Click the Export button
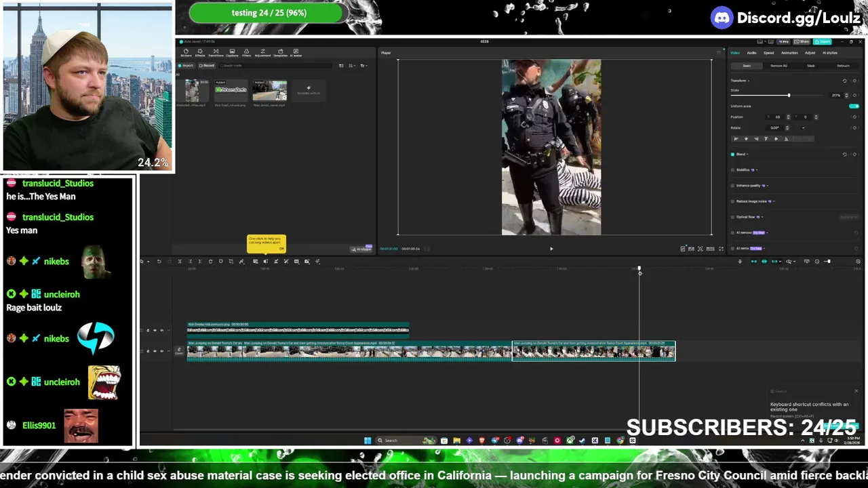 (823, 41)
